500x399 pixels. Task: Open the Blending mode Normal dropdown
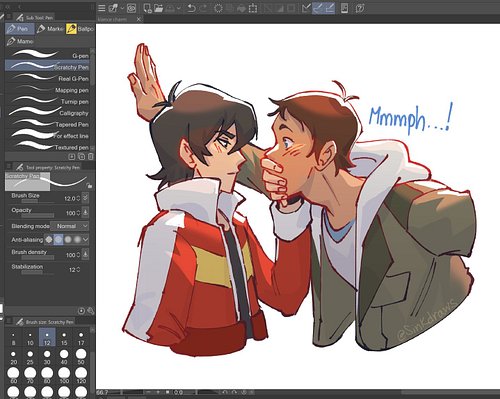[70, 226]
